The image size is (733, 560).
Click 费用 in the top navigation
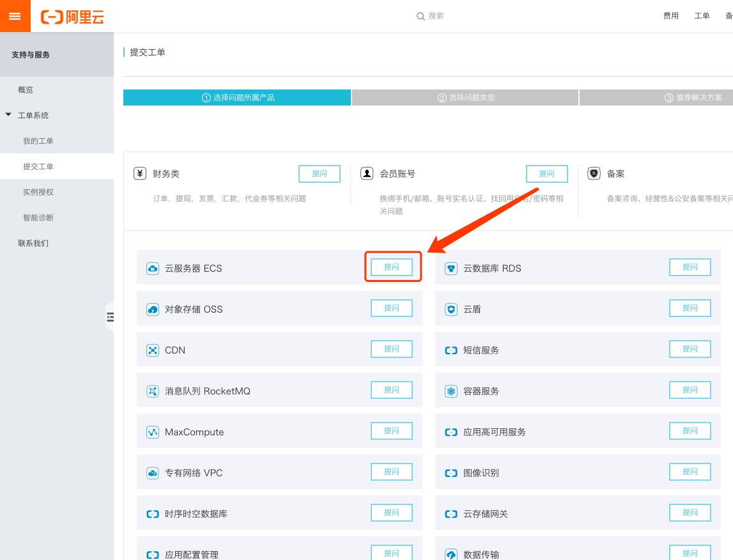[x=671, y=16]
